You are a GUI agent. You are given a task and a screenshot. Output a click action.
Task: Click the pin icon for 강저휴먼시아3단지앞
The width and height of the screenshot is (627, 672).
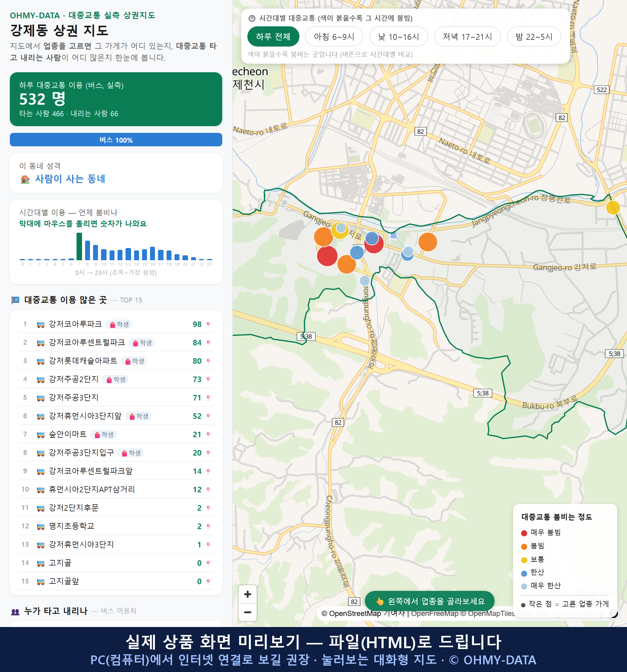click(x=208, y=416)
